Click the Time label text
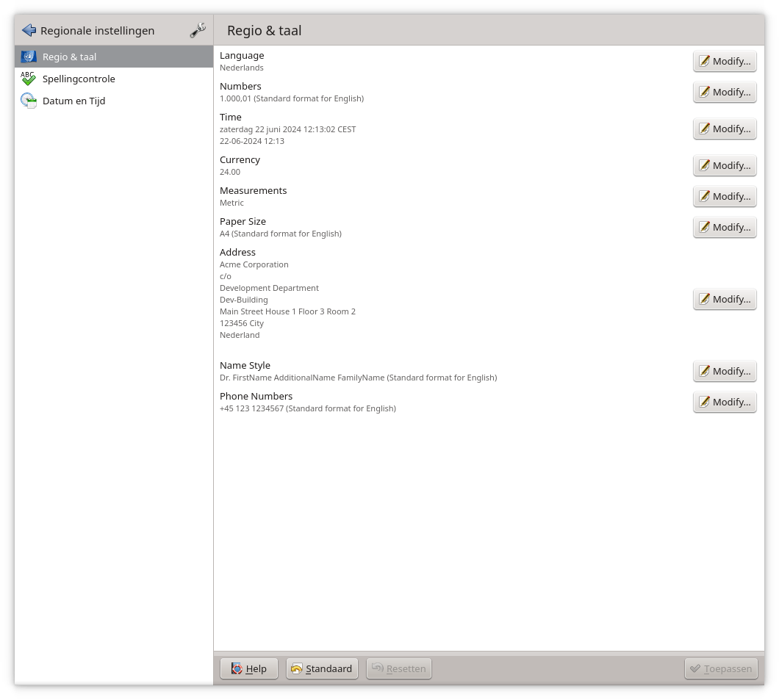This screenshot has height=700, width=779. [231, 118]
